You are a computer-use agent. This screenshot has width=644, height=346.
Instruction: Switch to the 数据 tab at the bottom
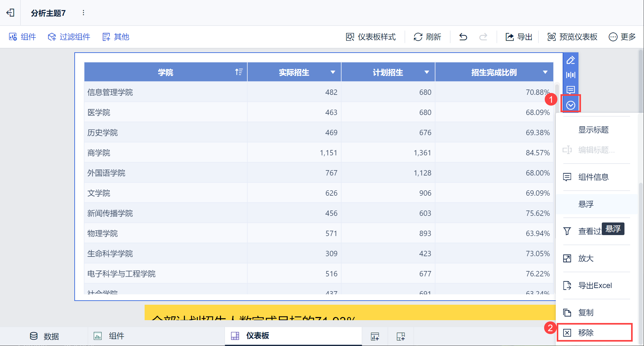pyautogui.click(x=44, y=336)
